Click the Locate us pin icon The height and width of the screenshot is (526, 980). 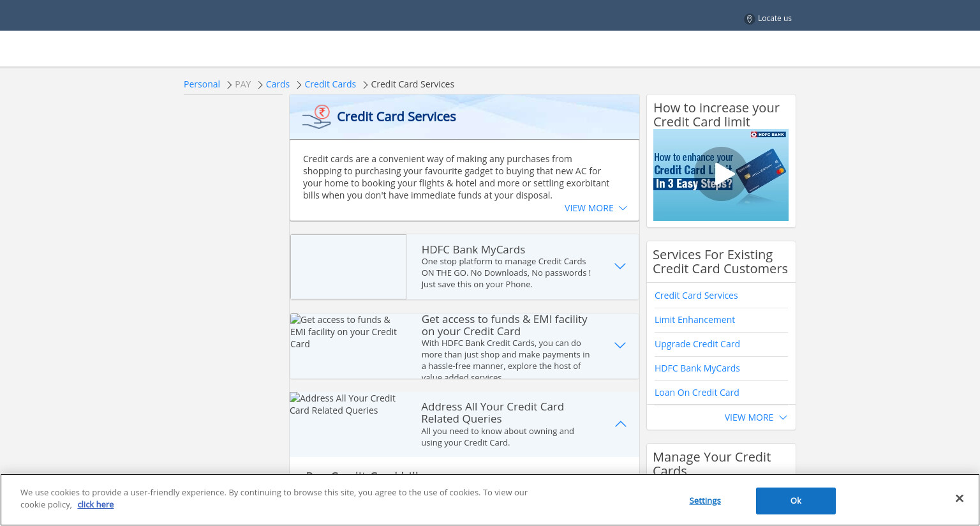(750, 19)
